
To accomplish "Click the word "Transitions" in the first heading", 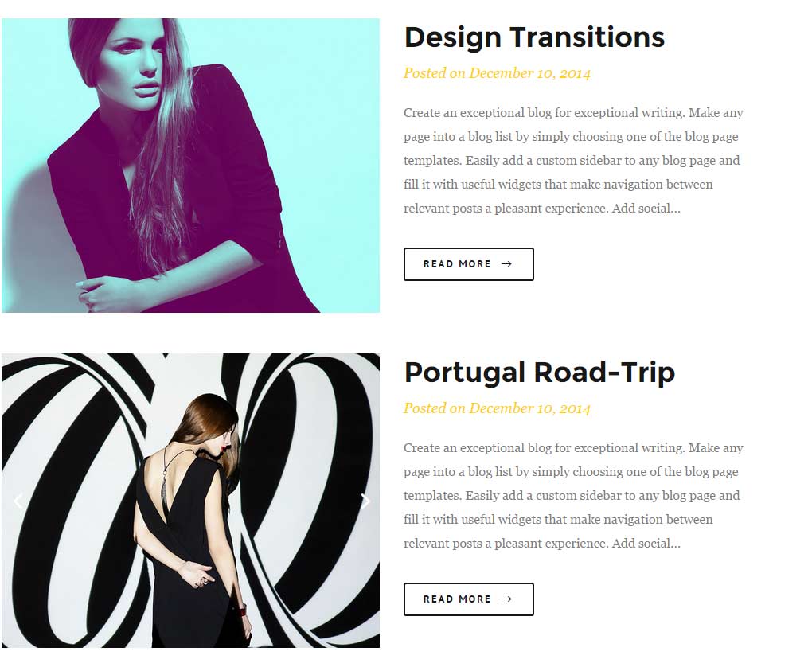I will tap(588, 37).
